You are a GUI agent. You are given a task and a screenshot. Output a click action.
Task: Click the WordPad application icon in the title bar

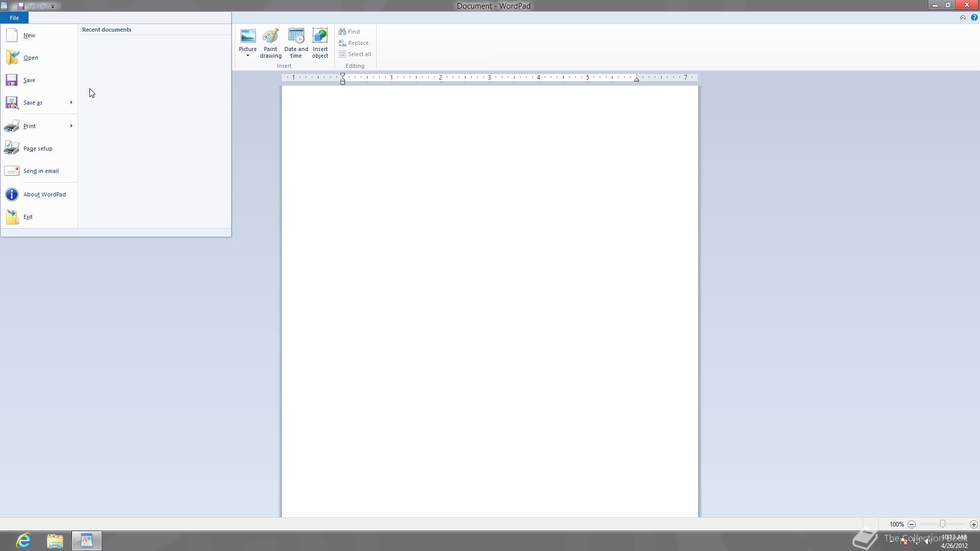point(4,6)
